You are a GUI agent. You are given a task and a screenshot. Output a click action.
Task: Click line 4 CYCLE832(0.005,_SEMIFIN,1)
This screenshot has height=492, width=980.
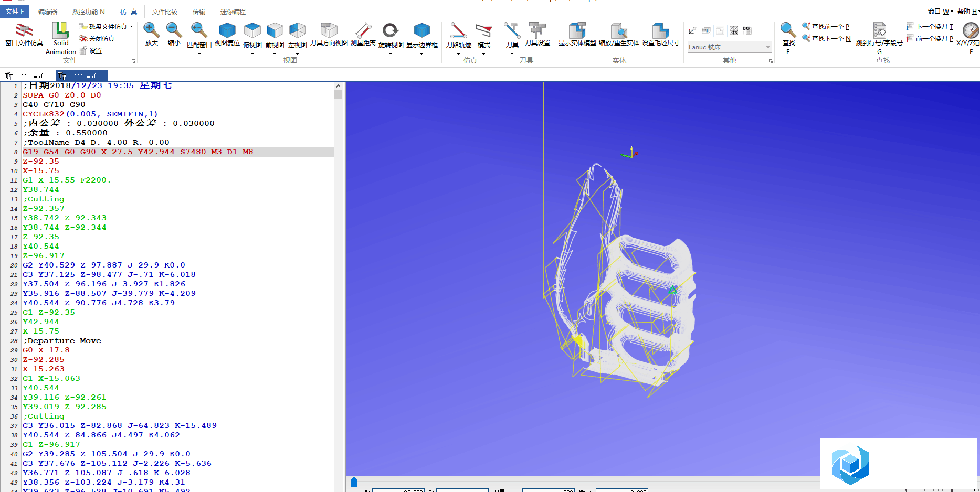[90, 114]
